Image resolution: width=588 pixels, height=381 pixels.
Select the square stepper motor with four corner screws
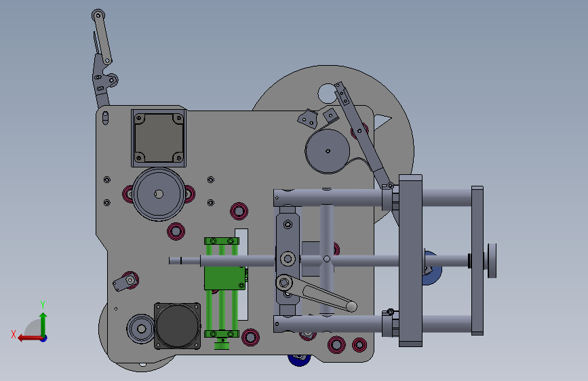click(x=159, y=138)
